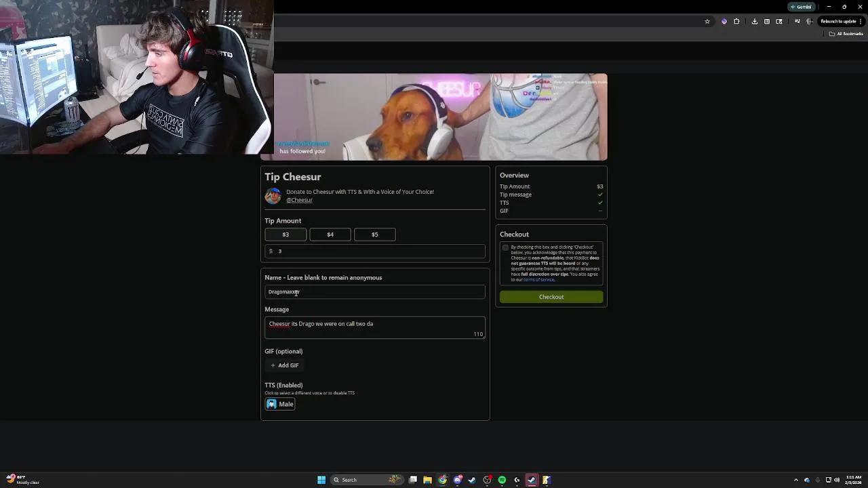This screenshot has height=488, width=868.
Task: Open the weather widget on taskbar
Action: click(x=22, y=480)
